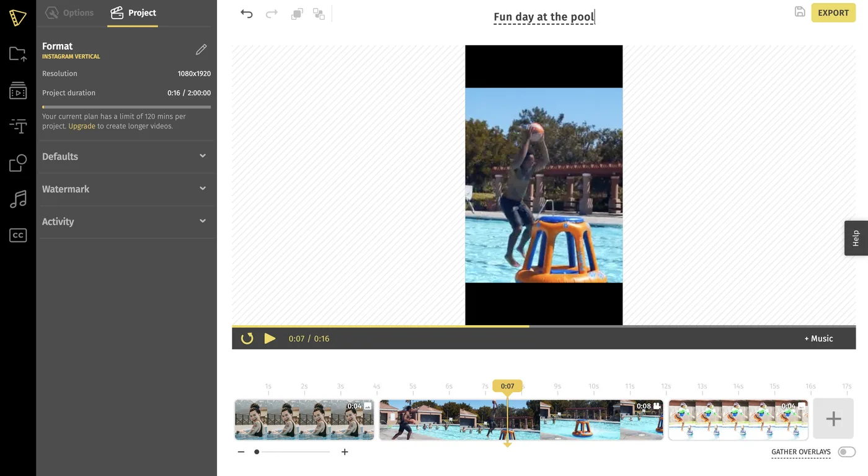Select the Text tool in sidebar
This screenshot has width=868, height=476.
pyautogui.click(x=18, y=127)
